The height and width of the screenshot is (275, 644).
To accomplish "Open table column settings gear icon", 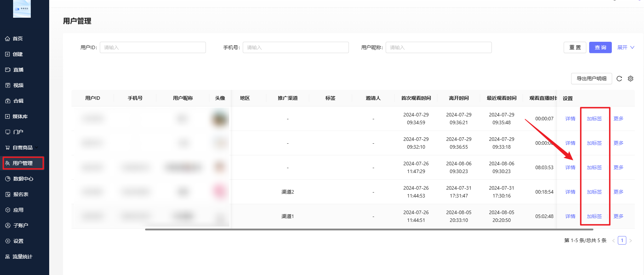I will tap(631, 79).
